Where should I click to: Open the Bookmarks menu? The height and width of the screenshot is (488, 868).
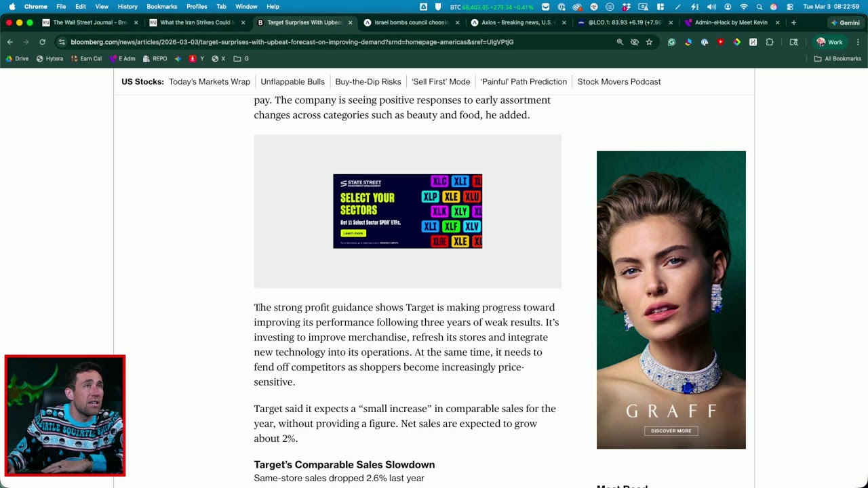click(x=162, y=7)
